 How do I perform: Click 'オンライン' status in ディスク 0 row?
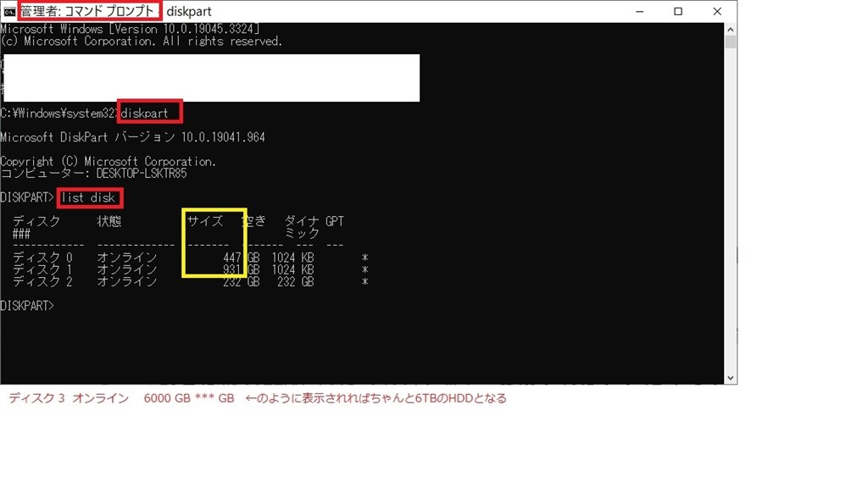pyautogui.click(x=127, y=258)
